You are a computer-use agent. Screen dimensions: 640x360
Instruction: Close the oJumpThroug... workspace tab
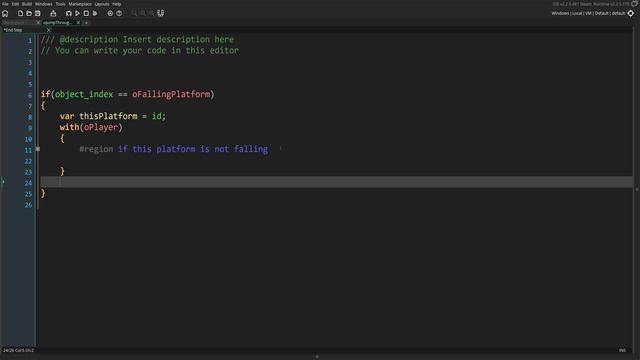pos(78,23)
